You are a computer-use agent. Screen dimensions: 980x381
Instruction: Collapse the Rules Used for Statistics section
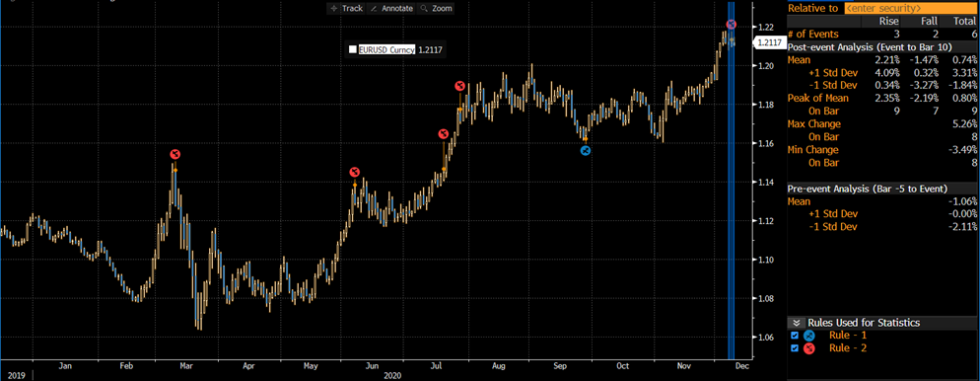tap(796, 323)
